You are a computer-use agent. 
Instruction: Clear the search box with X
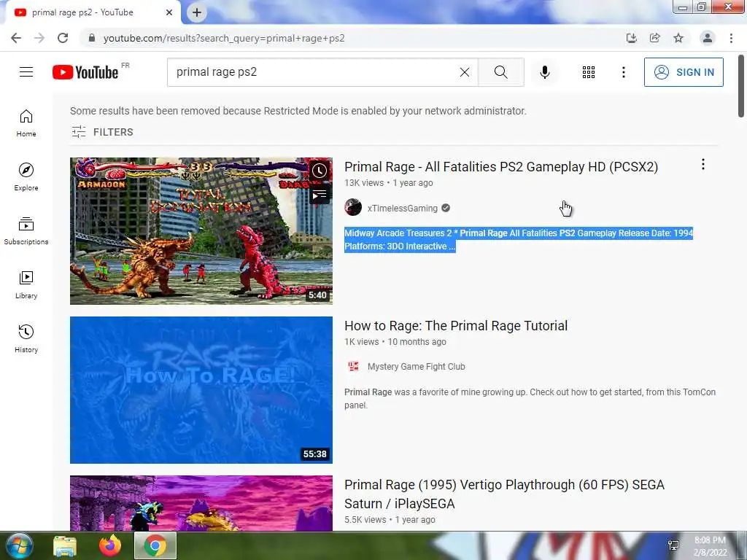point(465,72)
